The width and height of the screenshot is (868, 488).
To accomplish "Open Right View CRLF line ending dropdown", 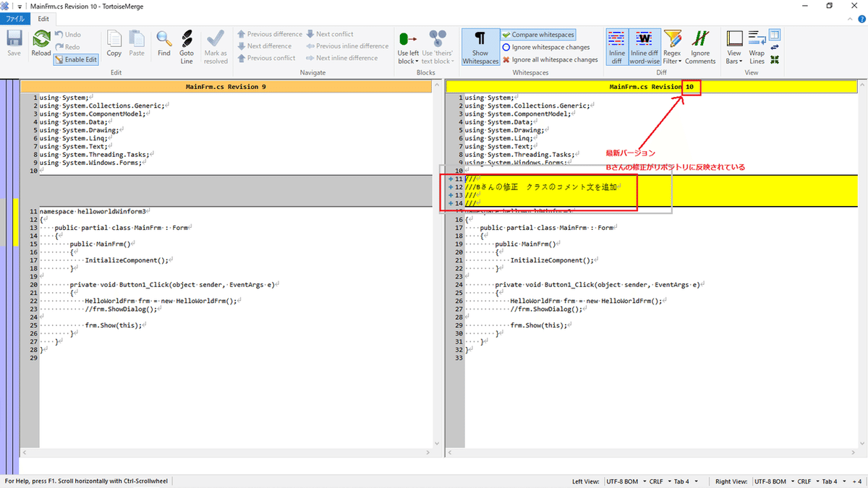I will tap(817, 481).
